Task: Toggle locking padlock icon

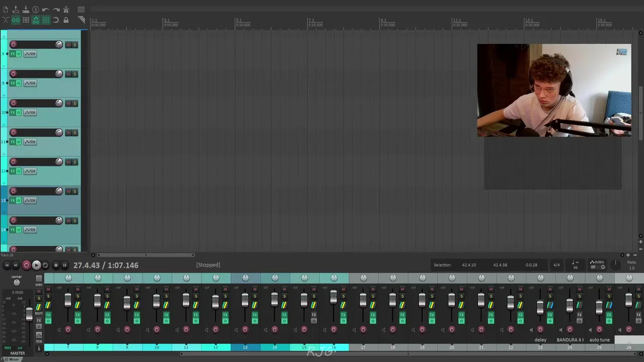Action: point(66,20)
